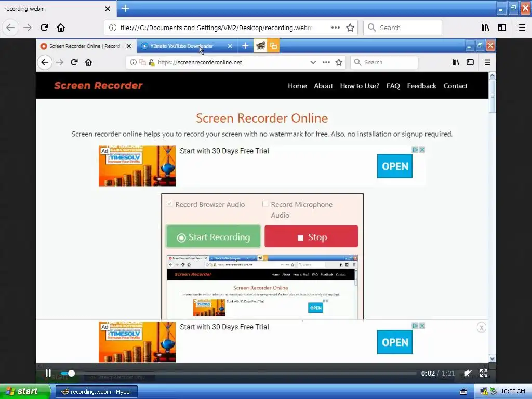Click the Screen Recorder site logo
This screenshot has width=532, height=399.
98,85
